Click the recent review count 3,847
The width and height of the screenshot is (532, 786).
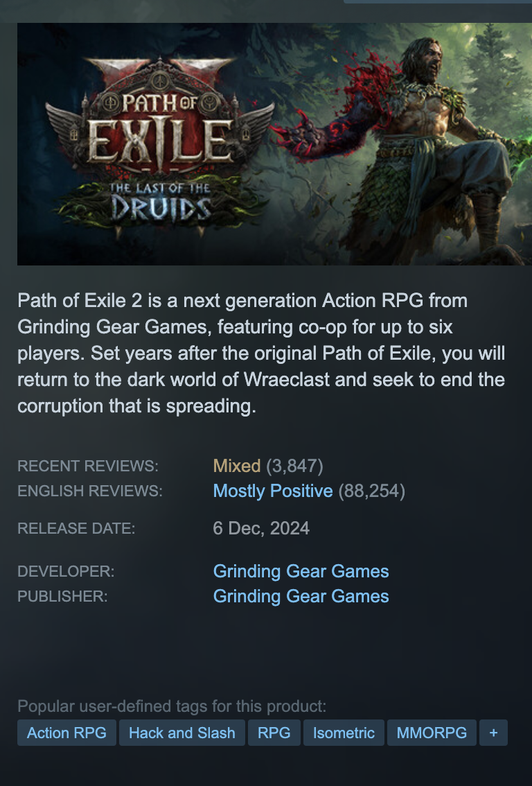[294, 466]
